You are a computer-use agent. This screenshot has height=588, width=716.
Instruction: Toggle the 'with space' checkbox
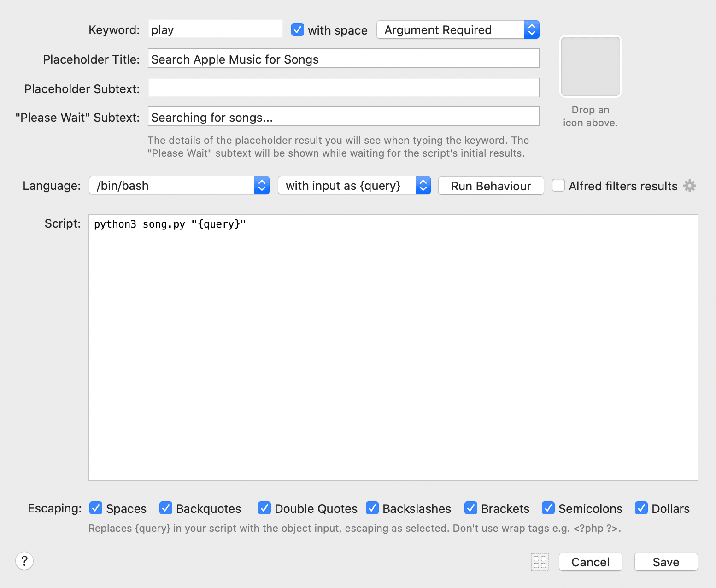point(298,30)
